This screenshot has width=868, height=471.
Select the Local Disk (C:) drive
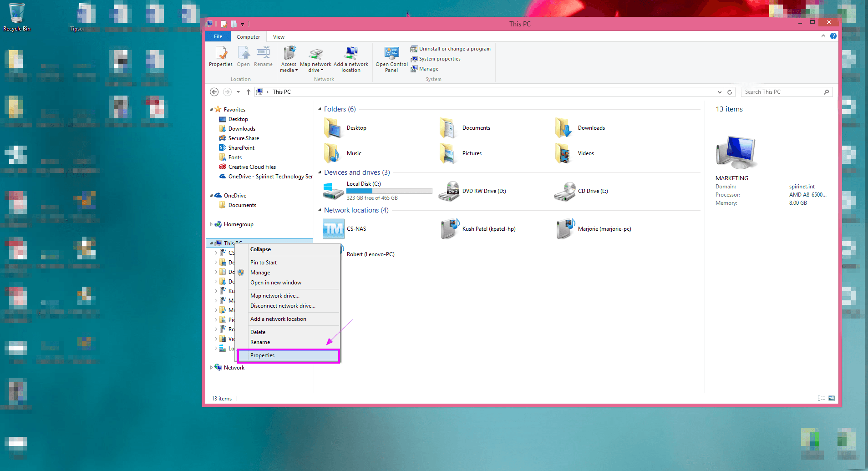378,191
